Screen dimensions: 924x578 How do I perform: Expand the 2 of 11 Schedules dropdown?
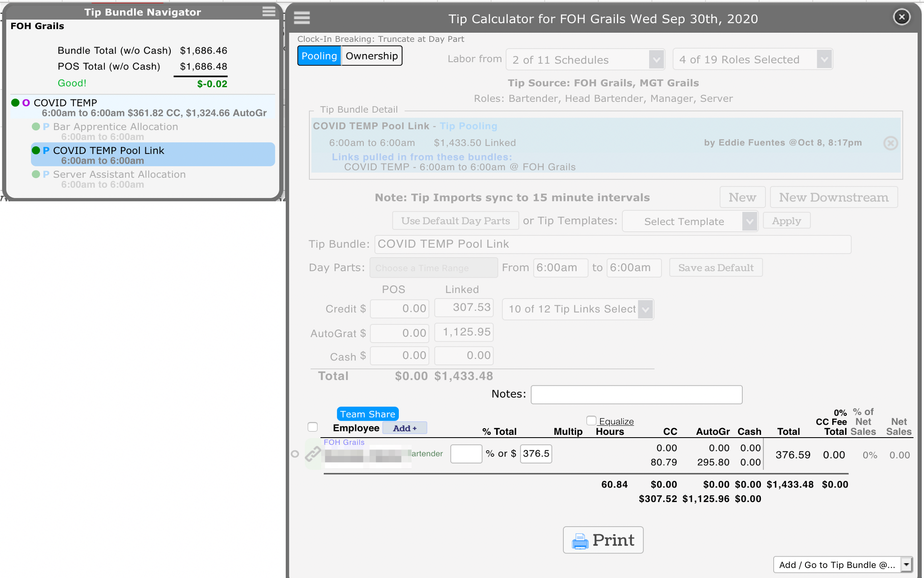(x=585, y=60)
